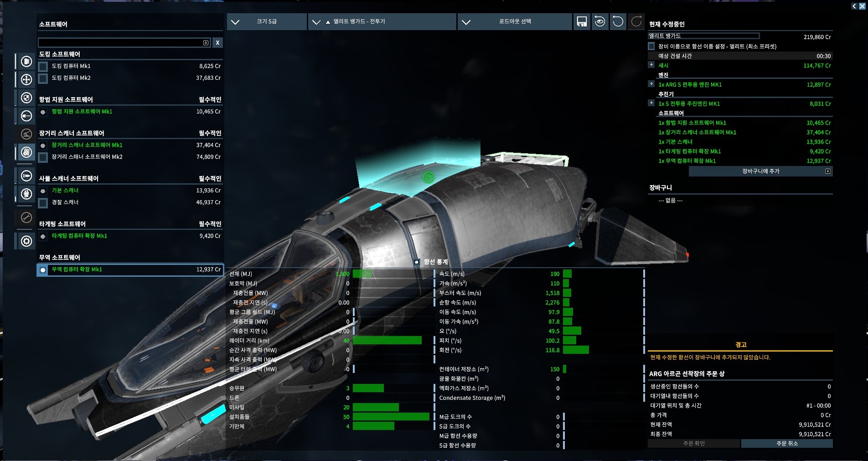Check 도킹 컴퓨터 Mk2
This screenshot has width=868, height=461.
[43, 78]
